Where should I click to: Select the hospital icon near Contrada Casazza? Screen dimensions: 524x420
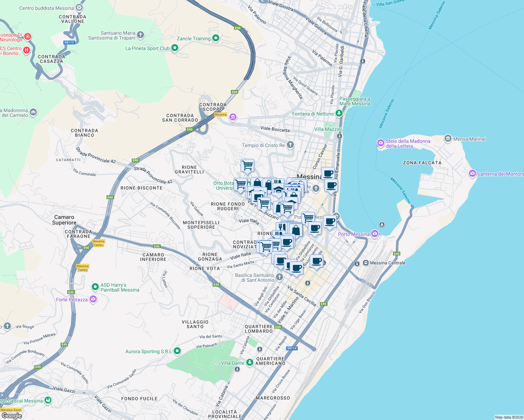pyautogui.click(x=26, y=50)
